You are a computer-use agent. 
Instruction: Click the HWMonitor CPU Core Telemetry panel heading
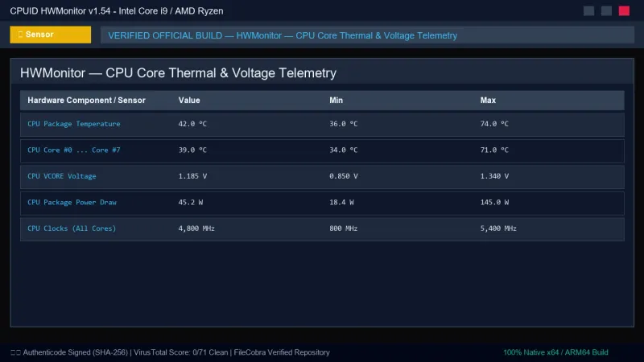click(178, 73)
